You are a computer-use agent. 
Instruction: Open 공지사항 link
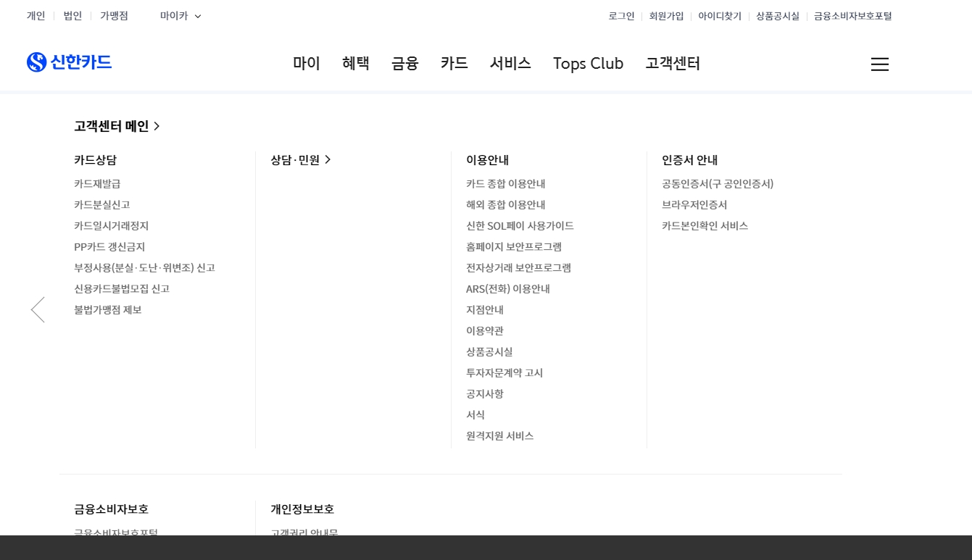point(485,394)
